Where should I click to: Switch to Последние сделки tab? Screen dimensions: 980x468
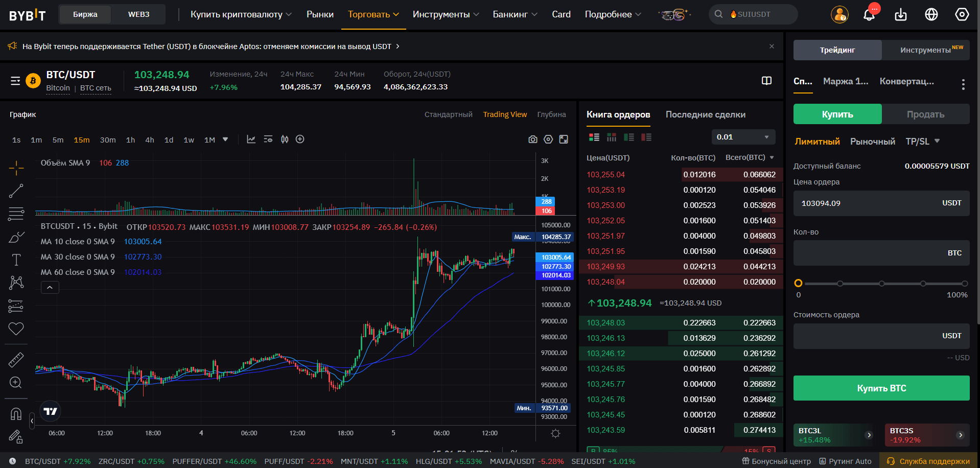pyautogui.click(x=705, y=114)
